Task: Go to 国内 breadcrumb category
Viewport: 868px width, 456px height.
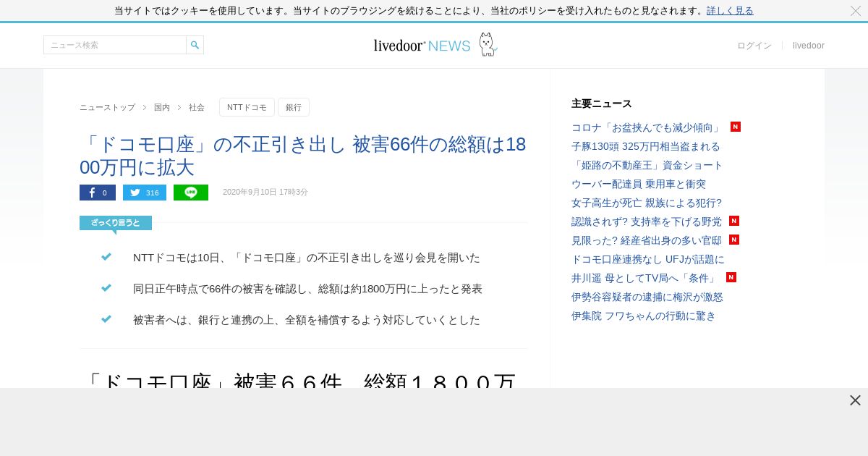Action: point(162,107)
